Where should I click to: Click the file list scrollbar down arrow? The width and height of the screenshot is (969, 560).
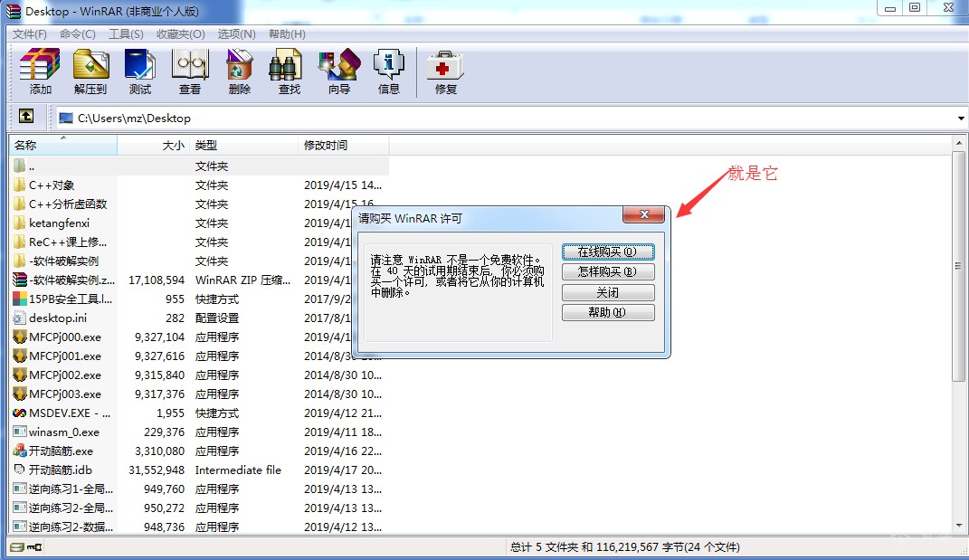coord(959,526)
